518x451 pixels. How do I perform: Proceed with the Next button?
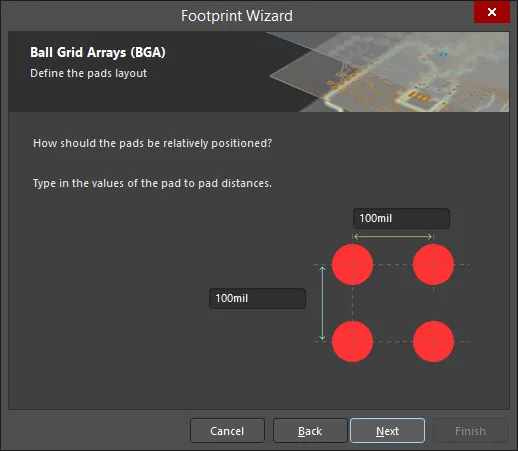(x=387, y=431)
